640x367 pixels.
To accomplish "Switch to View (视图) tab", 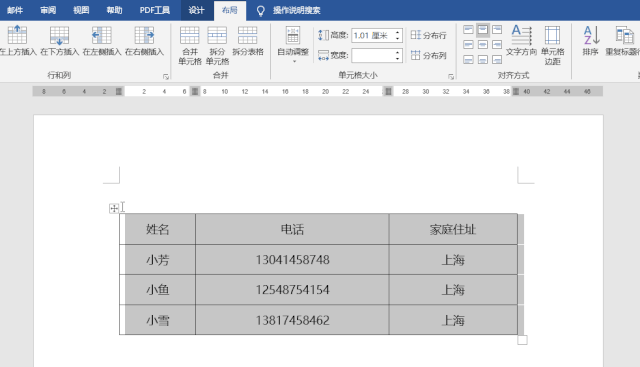I will [x=81, y=10].
